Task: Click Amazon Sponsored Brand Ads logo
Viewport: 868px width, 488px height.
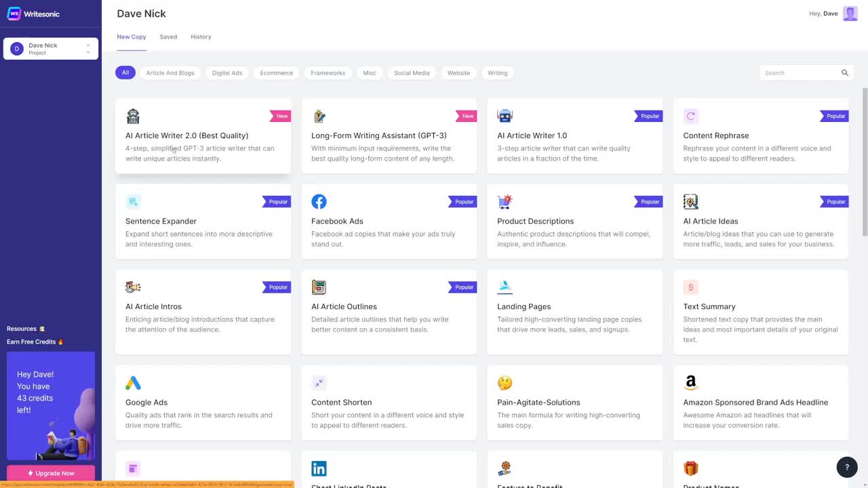Action: [x=690, y=383]
